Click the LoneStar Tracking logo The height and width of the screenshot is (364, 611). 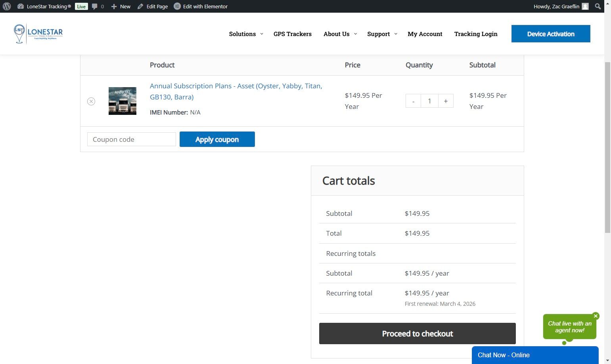pyautogui.click(x=38, y=34)
